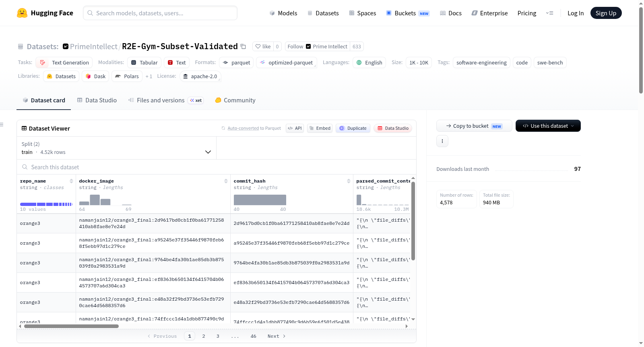This screenshot has height=347, width=644.
Task: Open the Datasets nav item
Action: tap(323, 13)
